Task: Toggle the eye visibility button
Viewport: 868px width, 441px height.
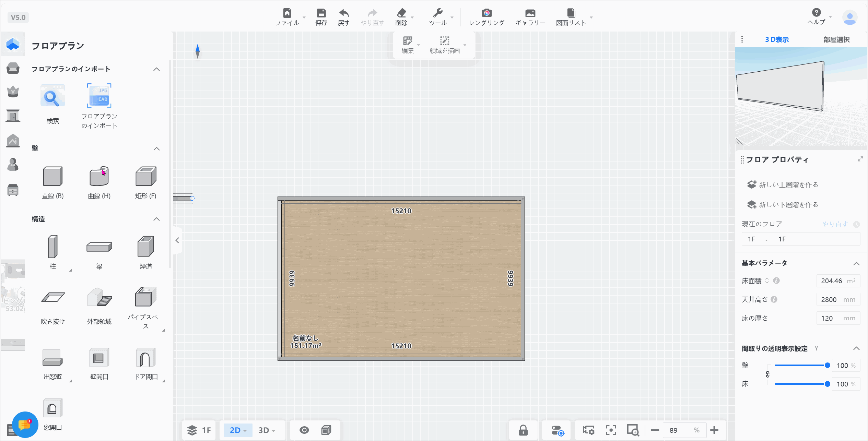Action: [x=304, y=430]
